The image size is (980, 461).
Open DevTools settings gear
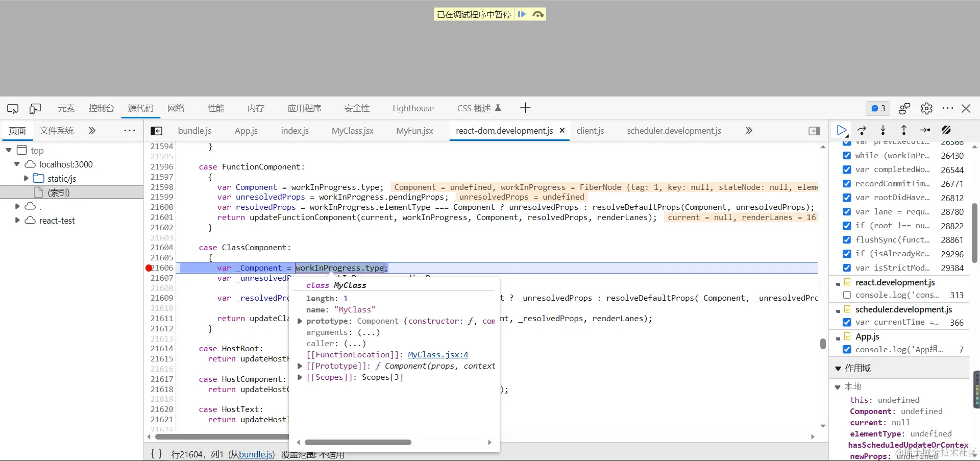[x=926, y=108]
